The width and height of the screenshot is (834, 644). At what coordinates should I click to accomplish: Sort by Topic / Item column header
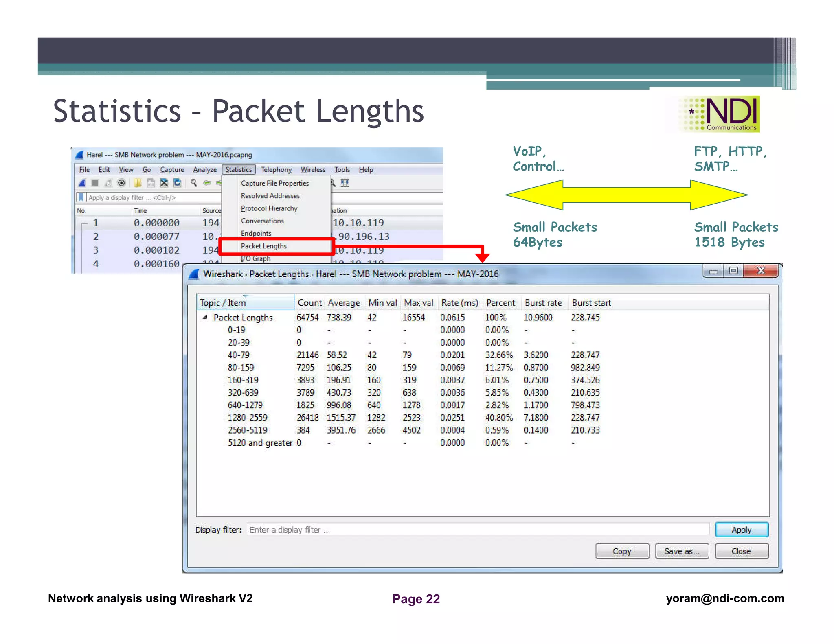click(x=246, y=302)
